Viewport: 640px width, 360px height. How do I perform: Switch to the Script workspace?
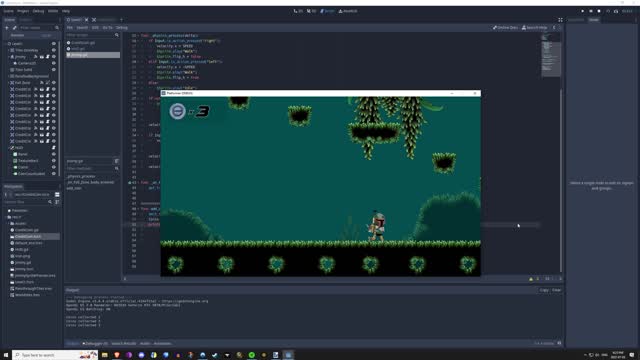point(327,11)
